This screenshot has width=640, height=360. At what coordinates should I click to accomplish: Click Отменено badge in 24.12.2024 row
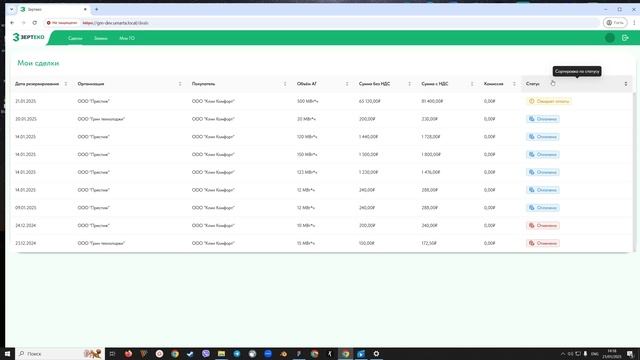[x=543, y=225]
